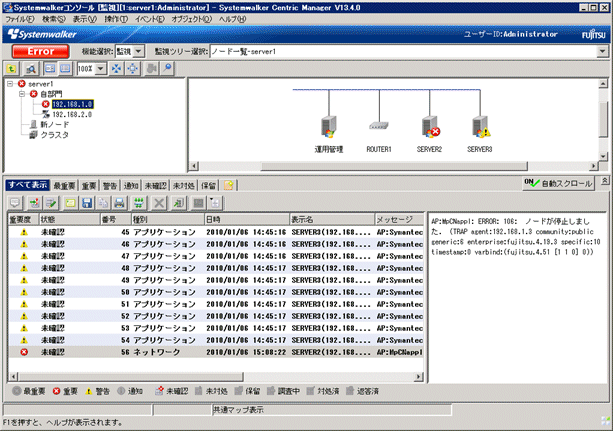The image size is (613, 431).
Task: Collapse the 自部門 tree node
Action: pos(22,94)
